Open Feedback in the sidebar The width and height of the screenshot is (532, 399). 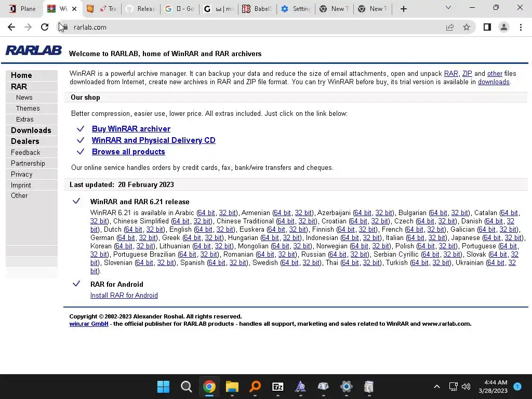pyautogui.click(x=25, y=152)
